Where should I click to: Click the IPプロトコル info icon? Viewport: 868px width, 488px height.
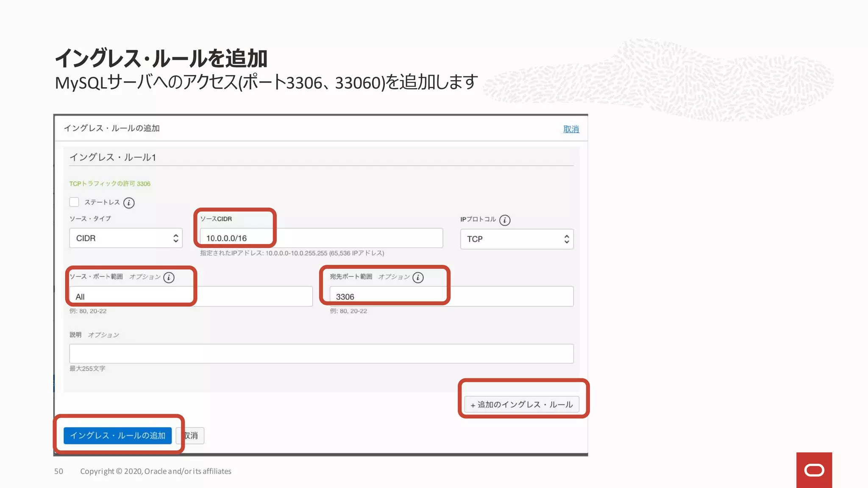tap(505, 220)
